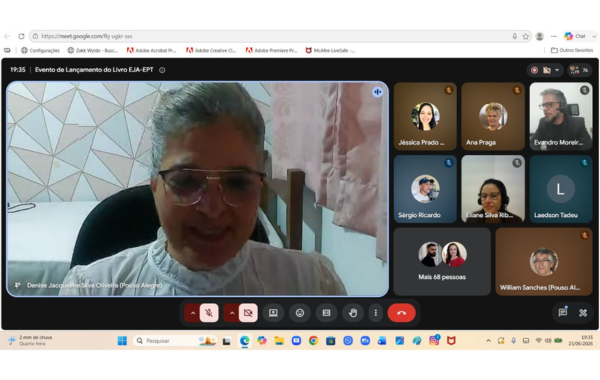This screenshot has height=380, width=600.
Task: Show hidden system tray icons
Action: coord(488,341)
